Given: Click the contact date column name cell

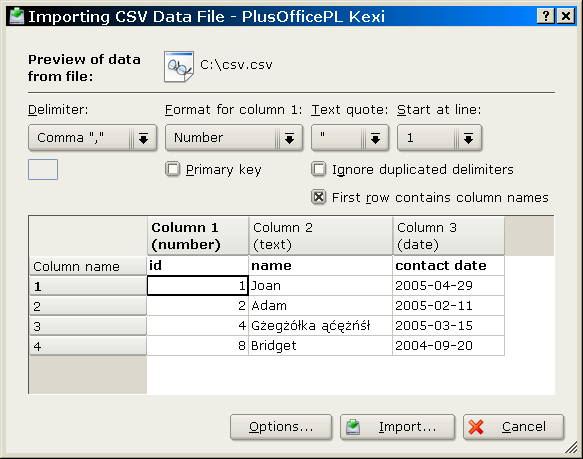Looking at the screenshot, I should tap(448, 266).
